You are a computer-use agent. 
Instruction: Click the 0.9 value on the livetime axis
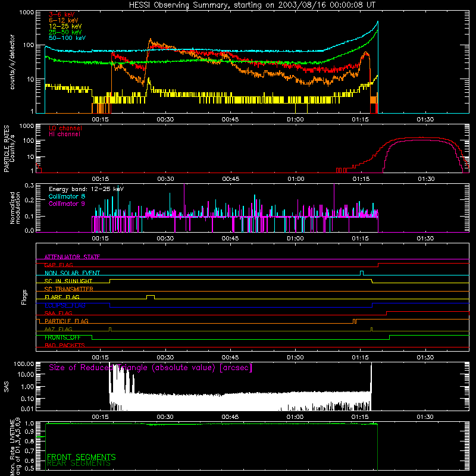point(29,432)
